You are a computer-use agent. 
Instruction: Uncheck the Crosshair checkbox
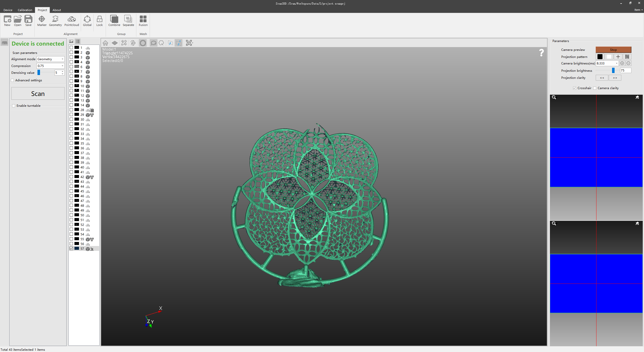click(x=575, y=88)
